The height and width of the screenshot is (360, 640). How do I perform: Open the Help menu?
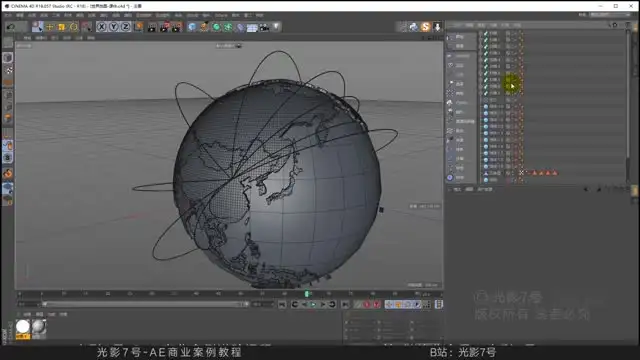pyautogui.click(x=259, y=15)
